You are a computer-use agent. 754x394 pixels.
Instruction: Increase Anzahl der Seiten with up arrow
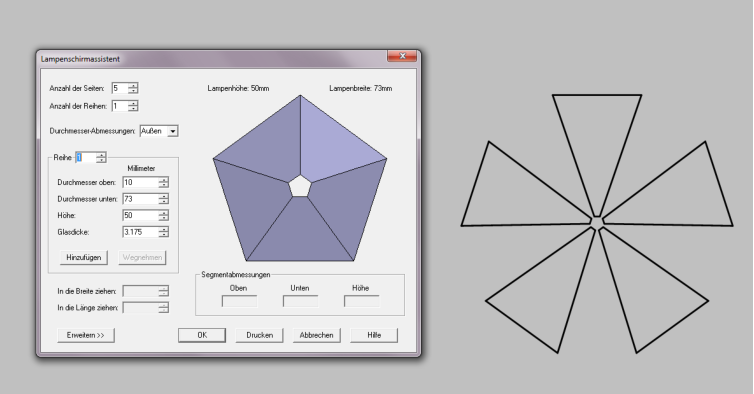tap(133, 85)
